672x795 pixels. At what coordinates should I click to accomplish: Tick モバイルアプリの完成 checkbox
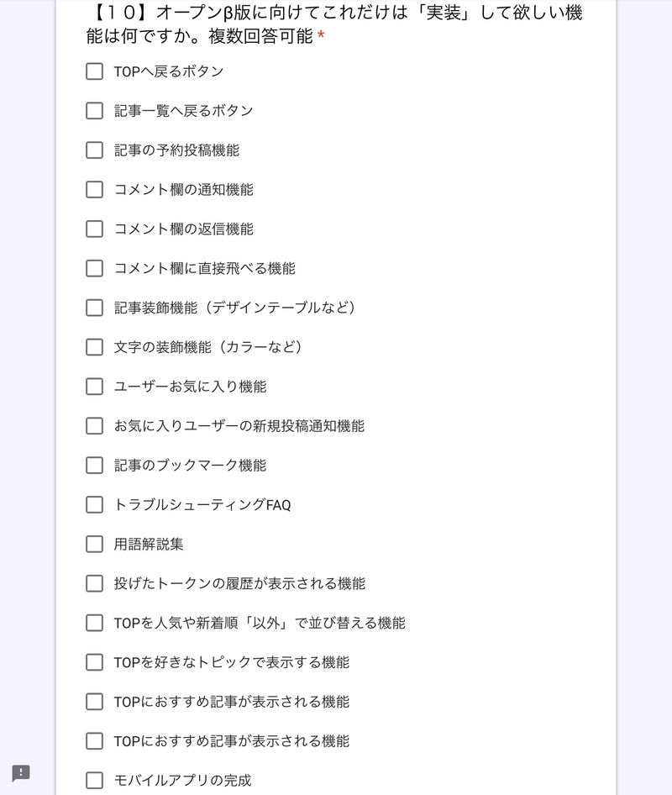coord(94,781)
